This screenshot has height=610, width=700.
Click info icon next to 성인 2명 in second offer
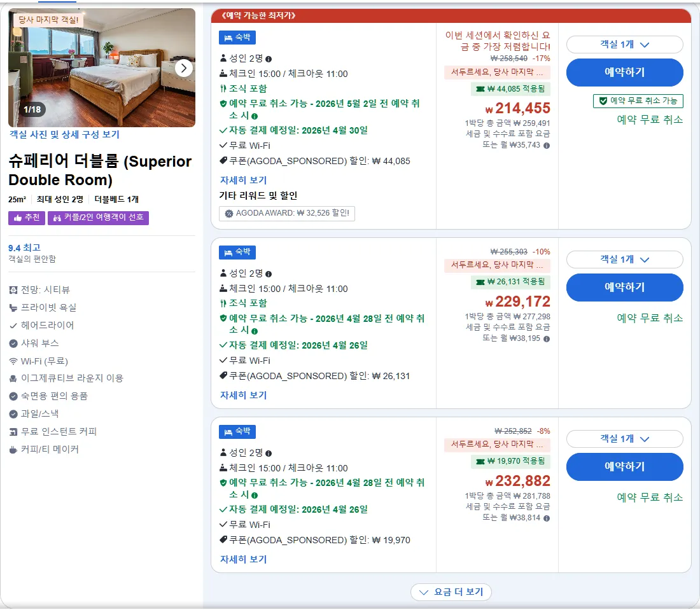(x=269, y=274)
